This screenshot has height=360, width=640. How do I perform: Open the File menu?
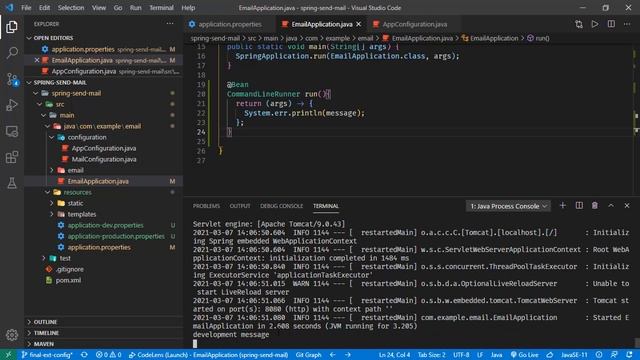[26, 8]
